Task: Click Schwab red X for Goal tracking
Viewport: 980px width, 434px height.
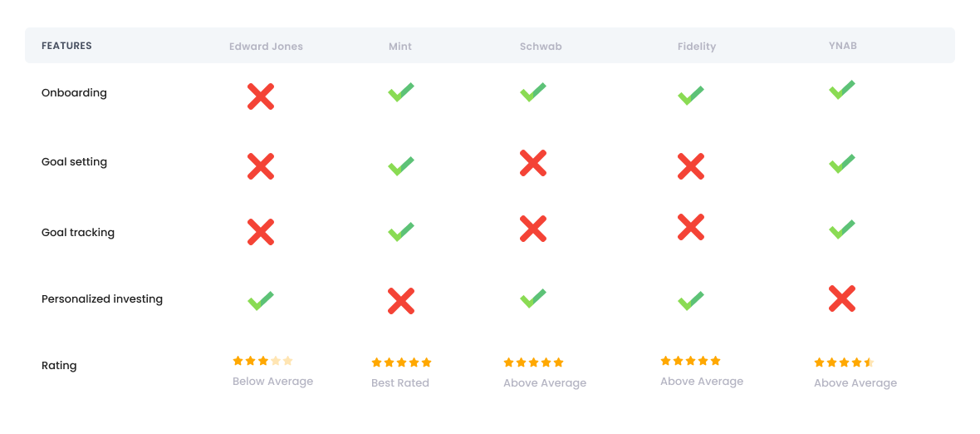Action: pos(533,229)
